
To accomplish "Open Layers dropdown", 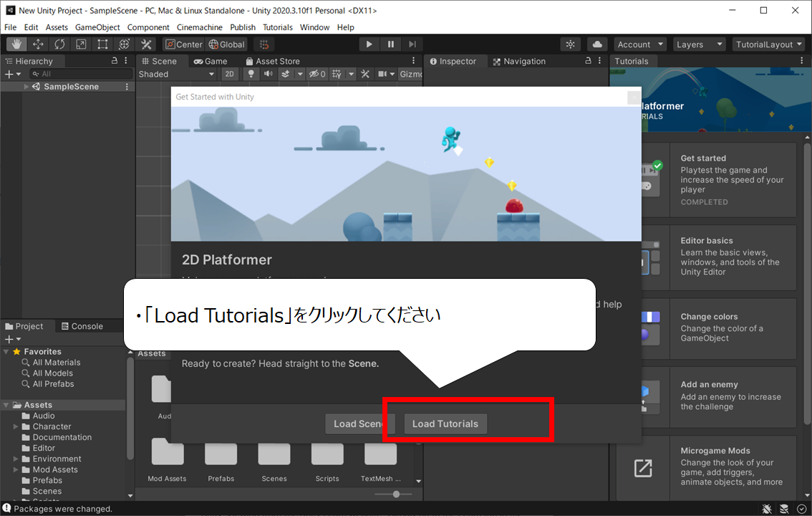I will 699,44.
